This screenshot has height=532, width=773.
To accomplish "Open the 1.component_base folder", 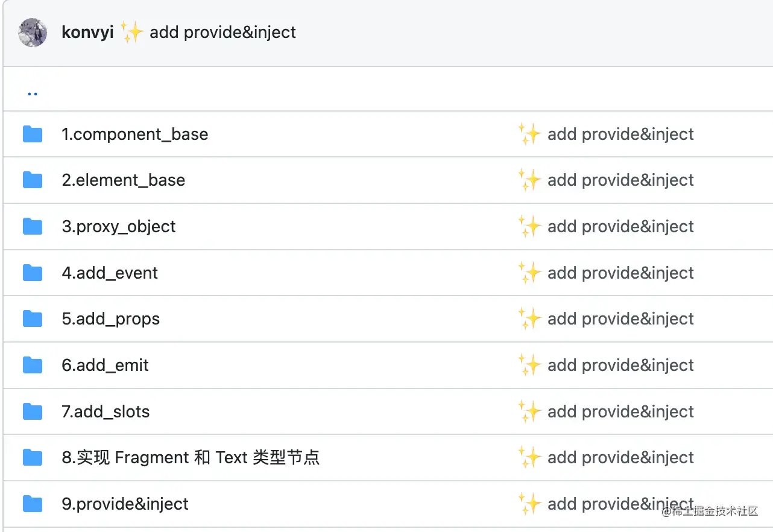I will (135, 134).
